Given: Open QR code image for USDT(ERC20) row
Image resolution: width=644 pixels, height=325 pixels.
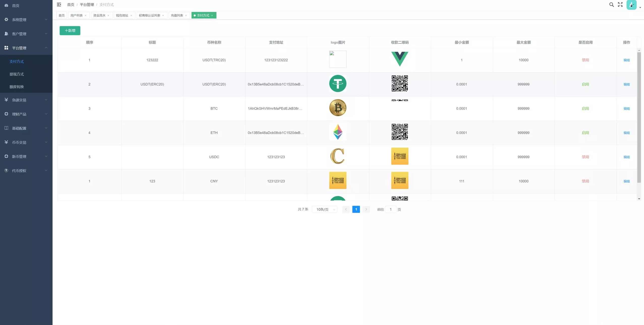Looking at the screenshot, I should point(400,84).
